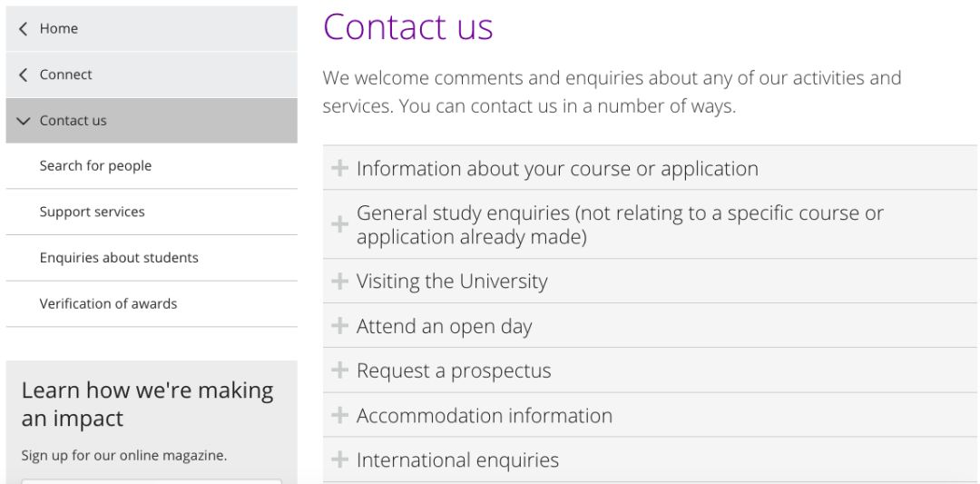The width and height of the screenshot is (980, 484).
Task: Click the plus icon beside Information about your course
Action: pyautogui.click(x=340, y=168)
